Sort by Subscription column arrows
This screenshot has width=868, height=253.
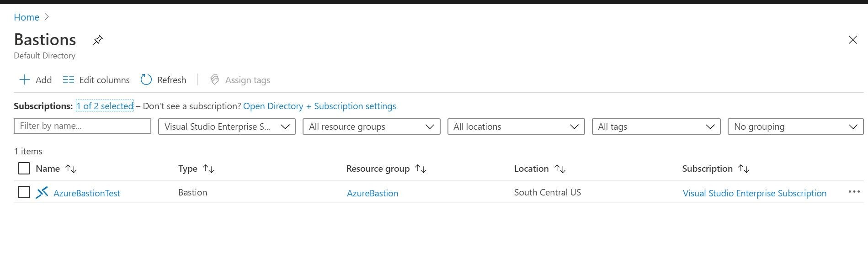744,169
